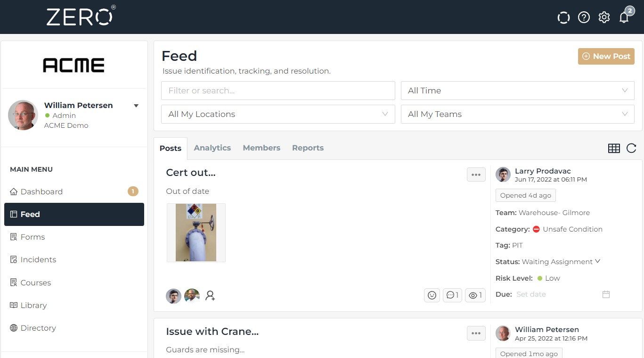Image resolution: width=644 pixels, height=358 pixels.
Task: Click the add assignee person icon
Action: 210,296
